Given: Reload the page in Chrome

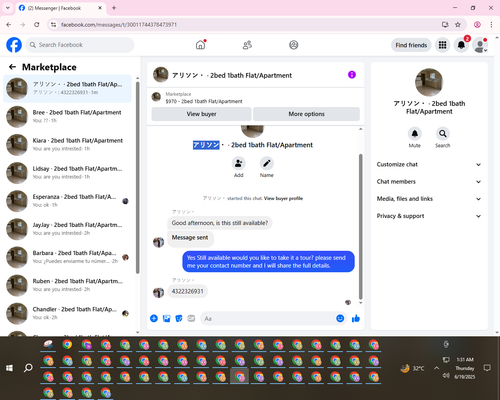Looking at the screenshot, I should (x=37, y=24).
